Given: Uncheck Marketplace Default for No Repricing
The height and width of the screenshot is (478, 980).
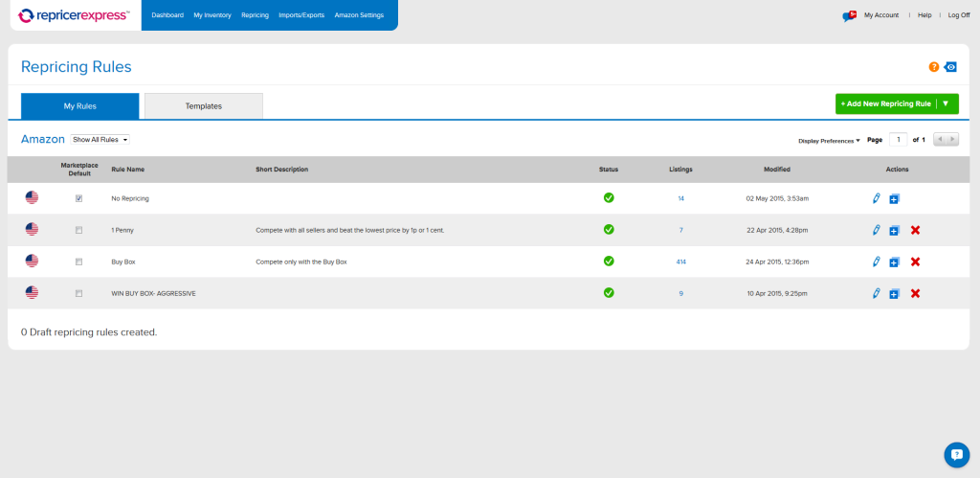Looking at the screenshot, I should (x=78, y=198).
